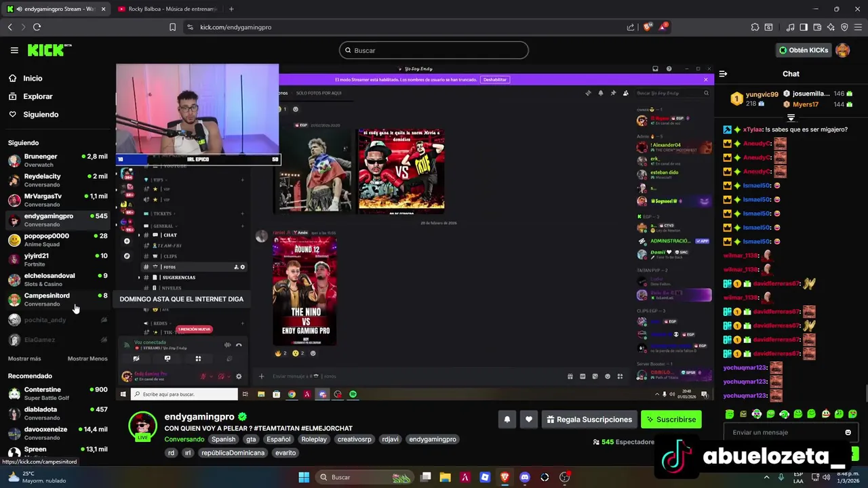Select the first green Kick emote

tap(730, 413)
